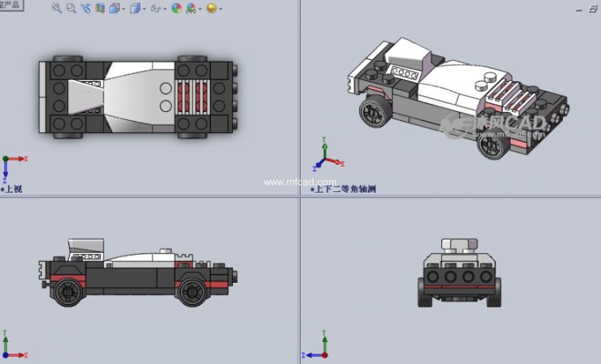Open the View Settings dropdown arrow

pyautogui.click(x=221, y=10)
